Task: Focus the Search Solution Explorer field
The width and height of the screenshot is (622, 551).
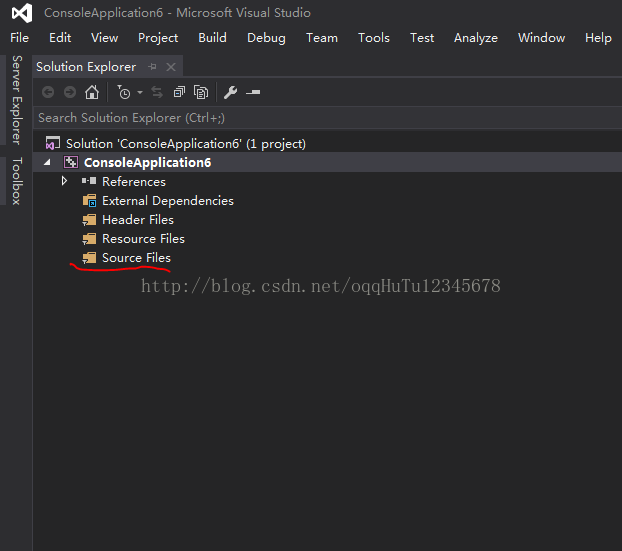Action: [x=328, y=118]
